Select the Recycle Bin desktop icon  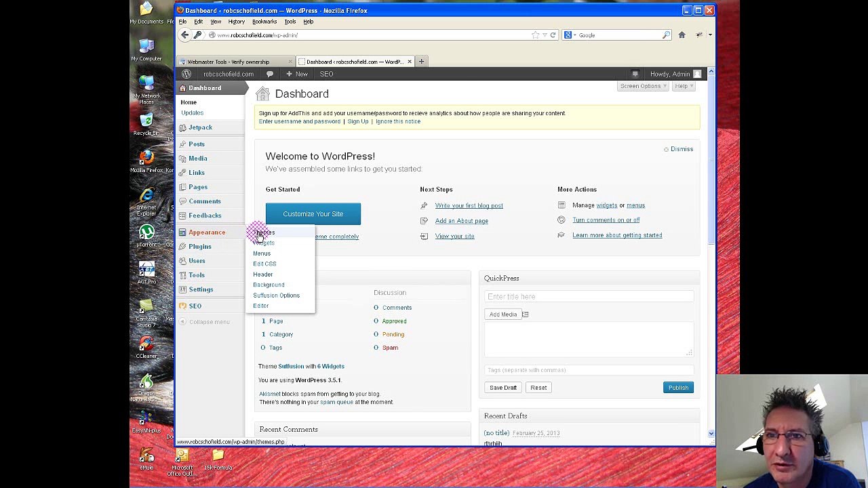(146, 125)
